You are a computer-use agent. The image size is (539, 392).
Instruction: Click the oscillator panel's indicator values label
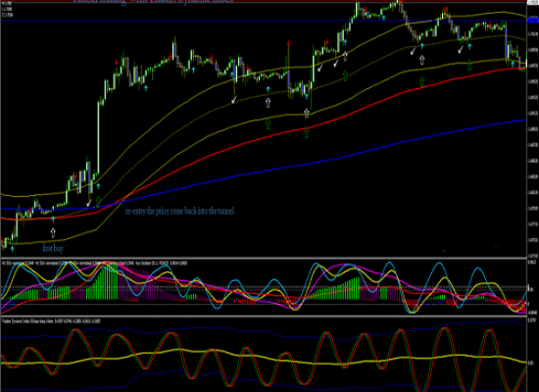click(94, 264)
